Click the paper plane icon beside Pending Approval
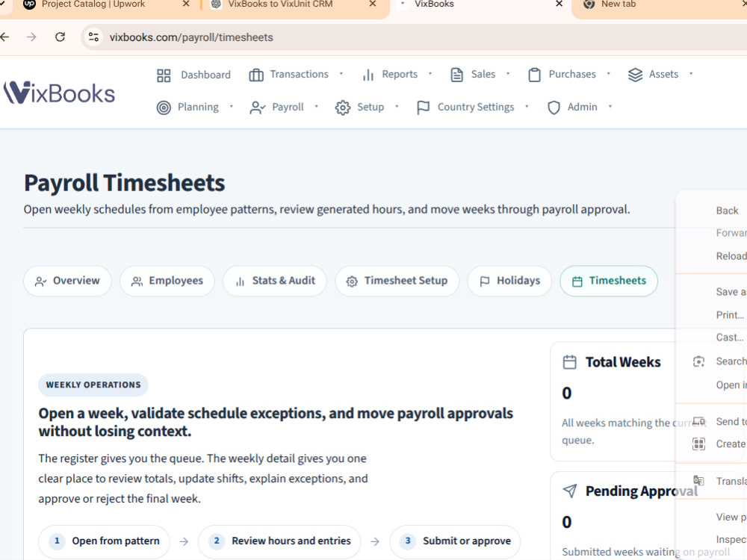 click(x=570, y=491)
